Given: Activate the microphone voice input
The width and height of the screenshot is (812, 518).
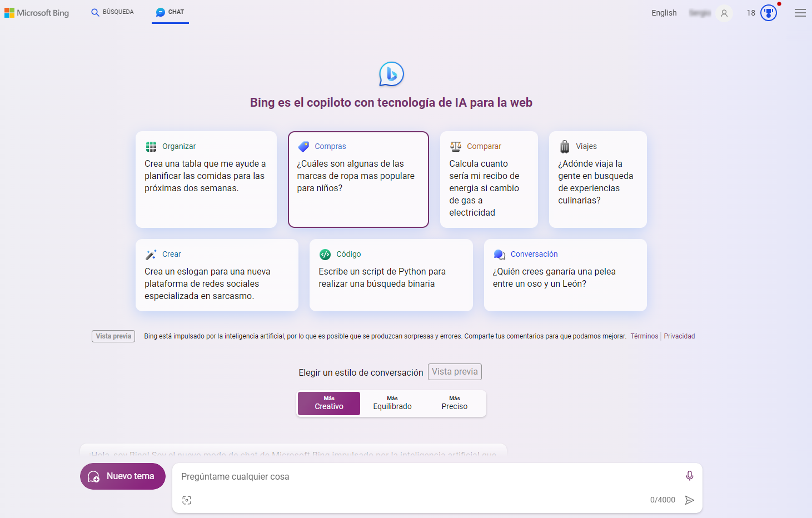Looking at the screenshot, I should pyautogui.click(x=690, y=476).
